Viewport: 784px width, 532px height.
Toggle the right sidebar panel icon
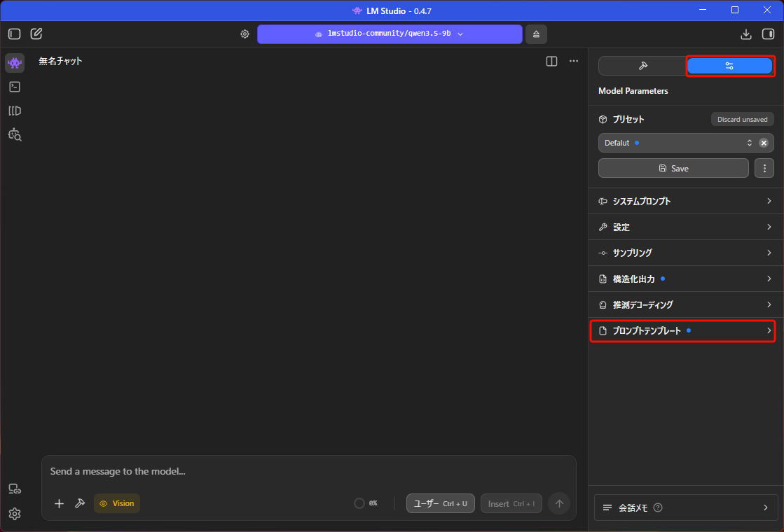(768, 34)
